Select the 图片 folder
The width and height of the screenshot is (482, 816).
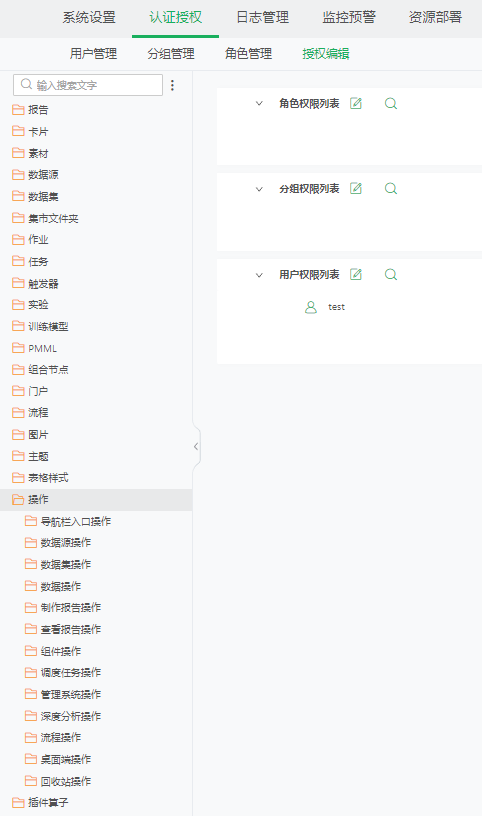(x=38, y=435)
